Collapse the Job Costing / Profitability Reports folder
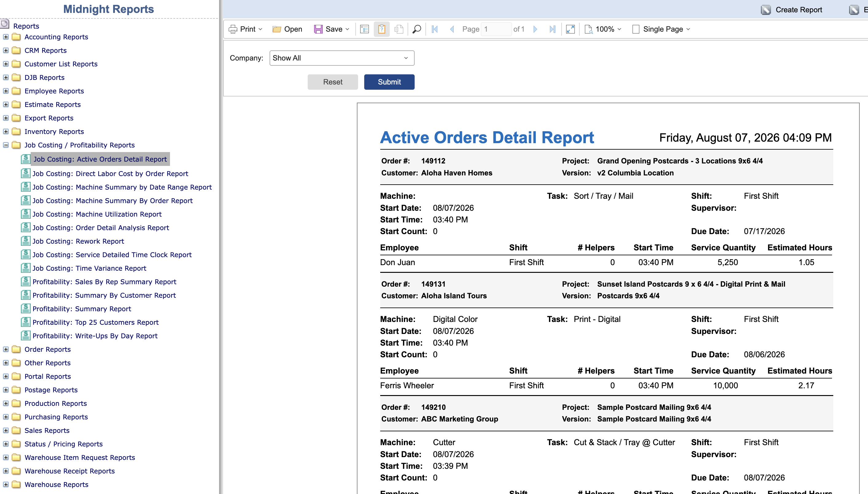The image size is (868, 494). pyautogui.click(x=6, y=145)
